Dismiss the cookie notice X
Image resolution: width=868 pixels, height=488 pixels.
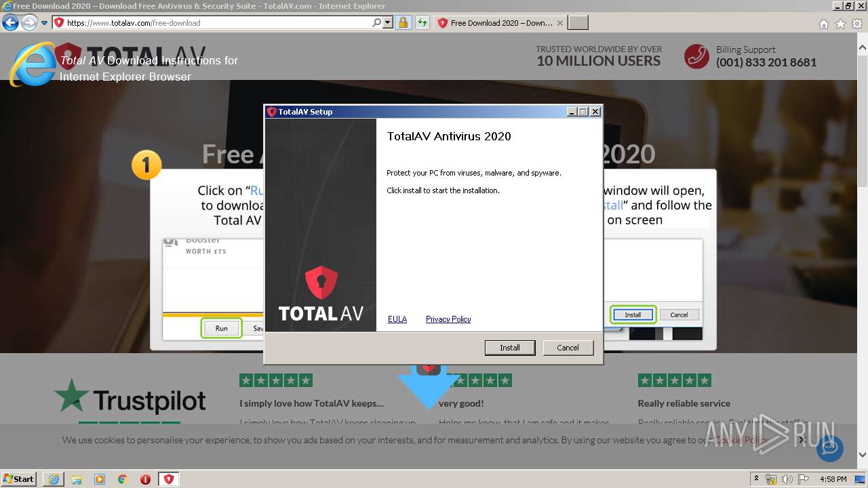click(x=802, y=440)
